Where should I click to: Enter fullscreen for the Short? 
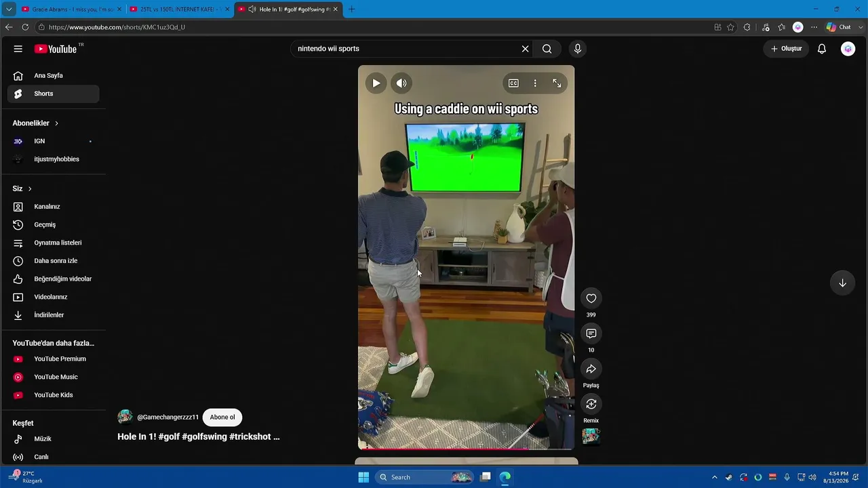click(557, 83)
